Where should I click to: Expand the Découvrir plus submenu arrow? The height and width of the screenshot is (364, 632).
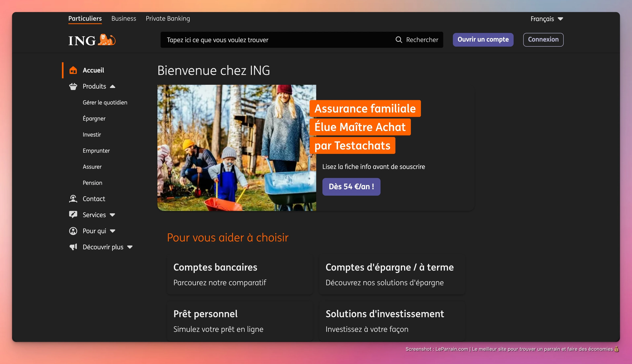click(130, 247)
